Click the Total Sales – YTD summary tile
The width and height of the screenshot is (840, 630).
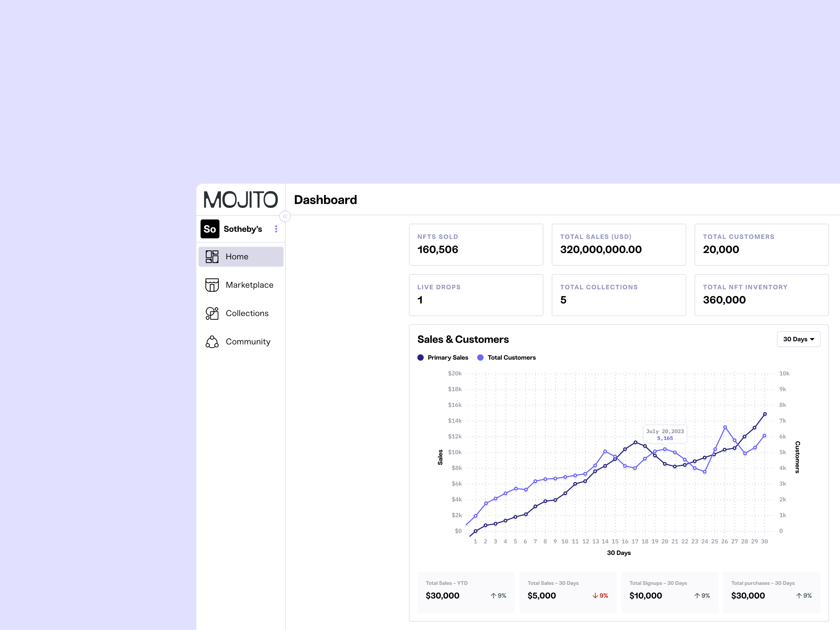pyautogui.click(x=466, y=592)
